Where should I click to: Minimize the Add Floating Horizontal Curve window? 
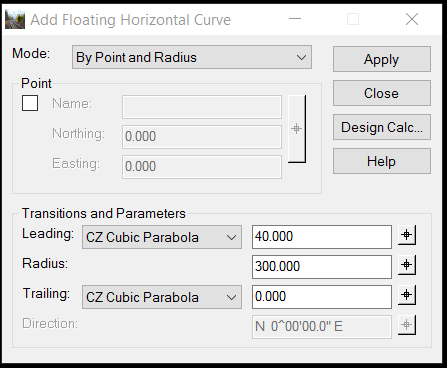295,19
